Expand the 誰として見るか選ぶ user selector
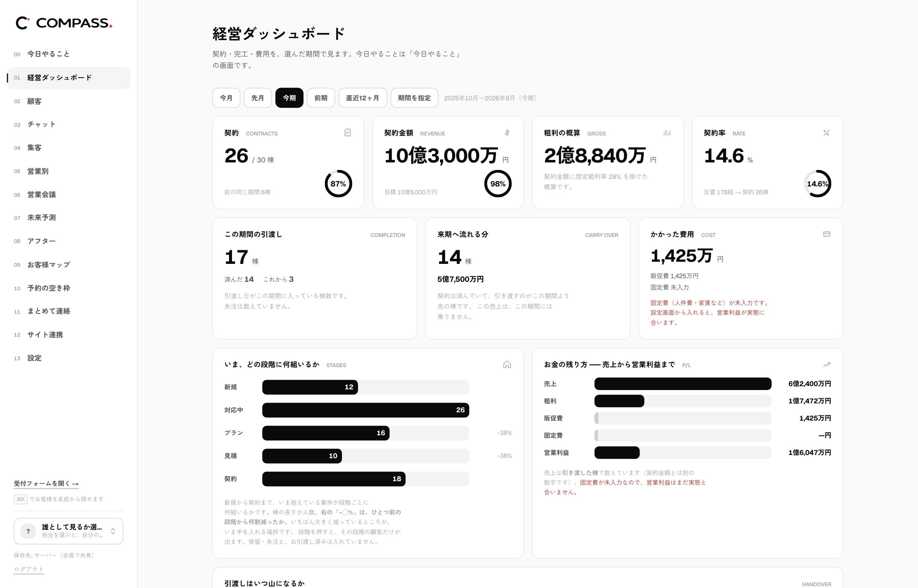The image size is (918, 588). point(68,531)
